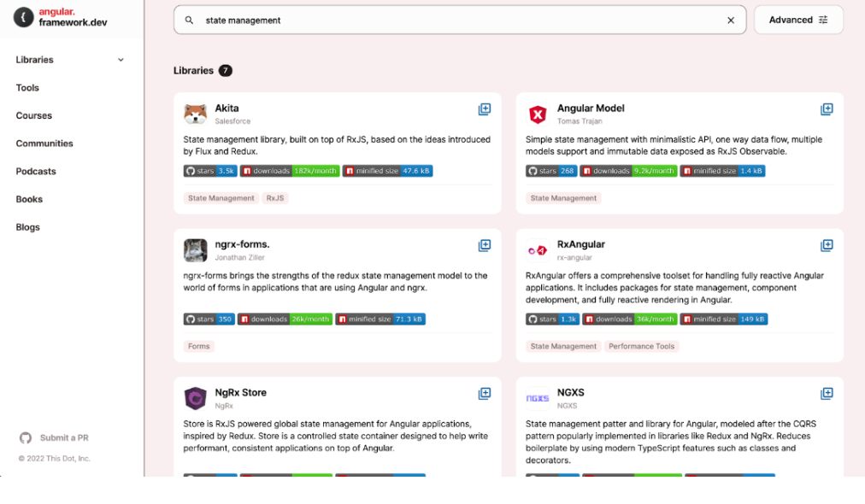
Task: Open the NgRx Store library title
Action: pos(240,393)
